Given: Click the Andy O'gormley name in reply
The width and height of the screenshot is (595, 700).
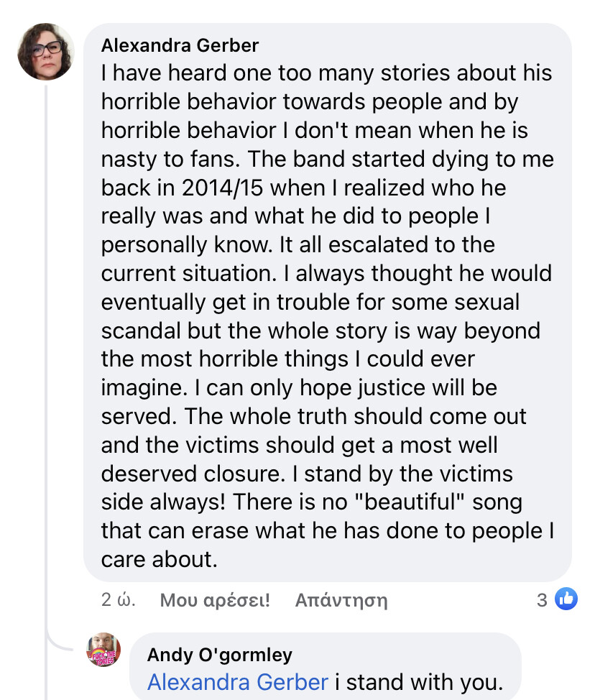Looking at the screenshot, I should pos(220,655).
